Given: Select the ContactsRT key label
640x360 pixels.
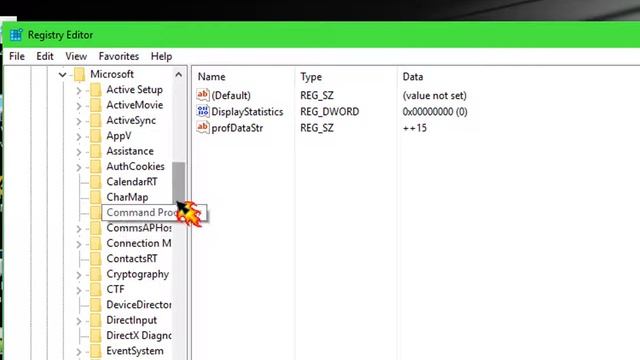Looking at the screenshot, I should (x=132, y=259).
